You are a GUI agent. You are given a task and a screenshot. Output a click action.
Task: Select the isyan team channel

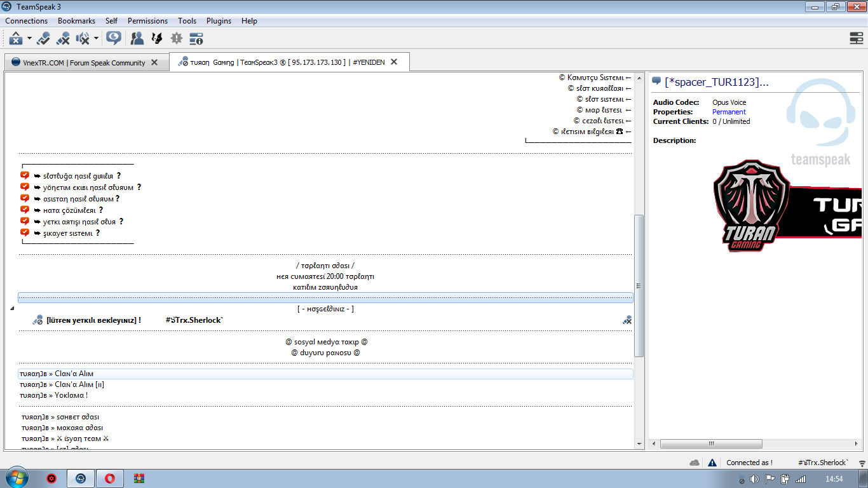pos(65,438)
